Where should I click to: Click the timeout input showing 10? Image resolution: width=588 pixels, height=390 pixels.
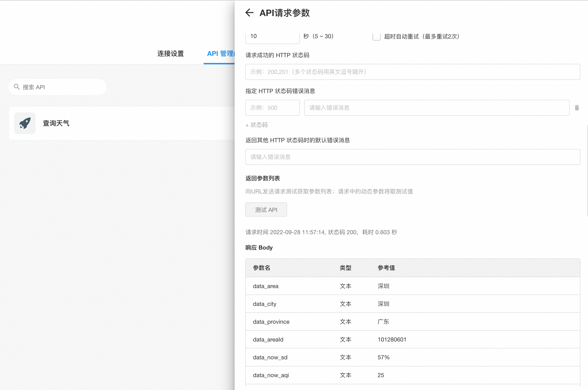pyautogui.click(x=272, y=36)
